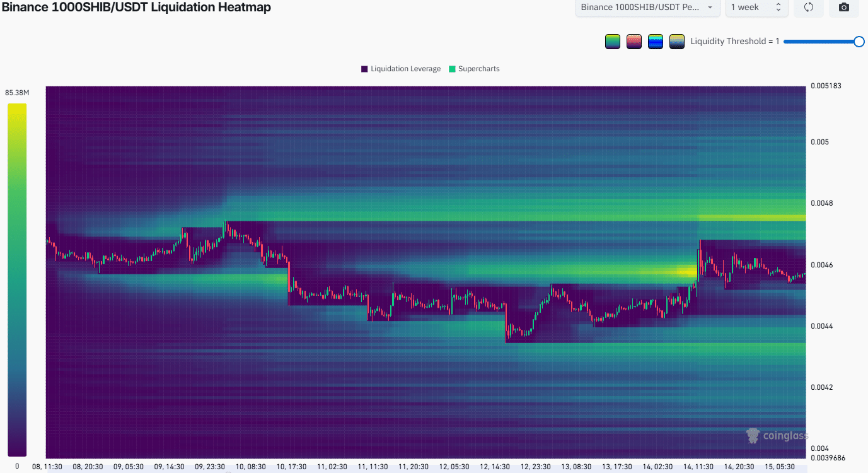Click the 10, 08:30 time axis label
This screenshot has width=868, height=473.
(251, 467)
